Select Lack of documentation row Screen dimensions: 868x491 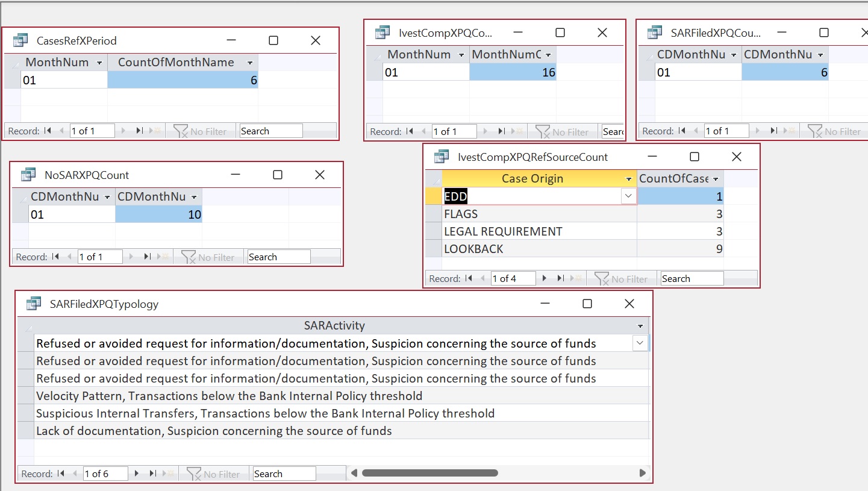pyautogui.click(x=342, y=431)
